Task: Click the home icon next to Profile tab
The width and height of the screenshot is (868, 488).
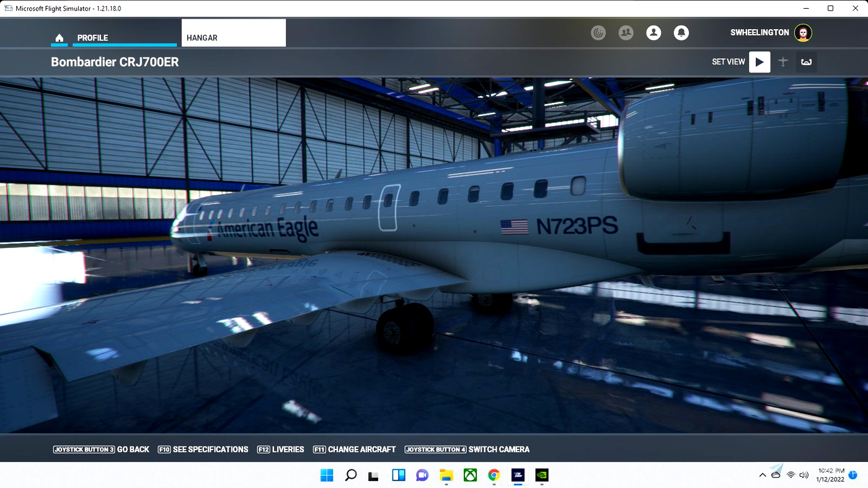Action: pos(59,38)
